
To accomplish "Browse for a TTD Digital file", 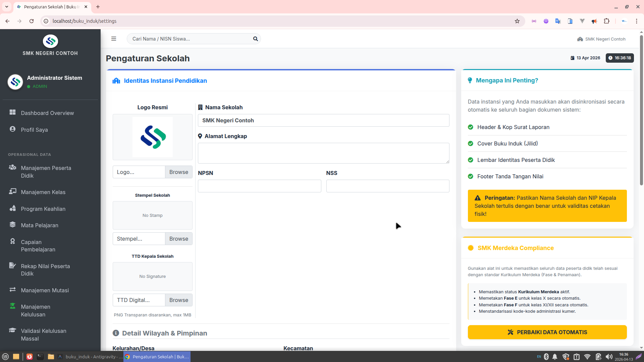I will (178, 300).
